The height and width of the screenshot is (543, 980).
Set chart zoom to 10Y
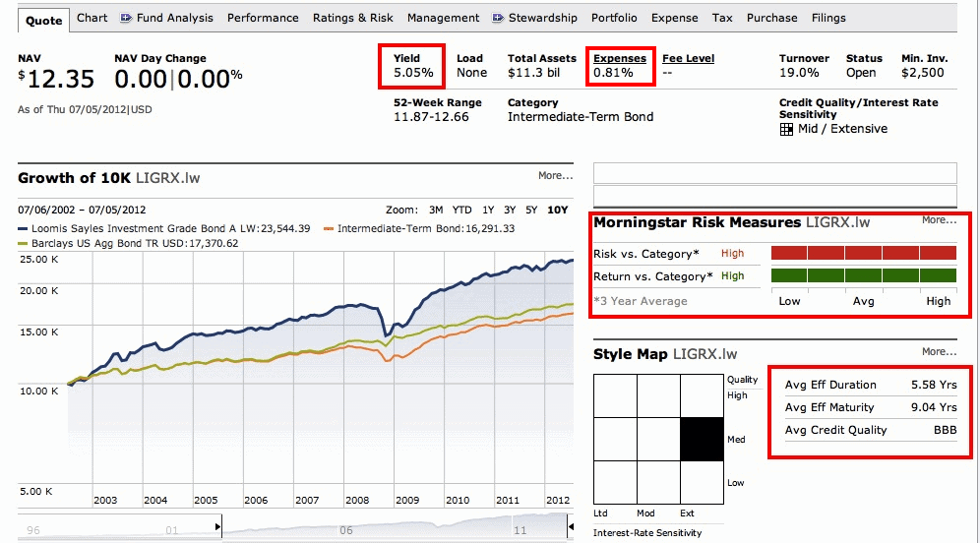(558, 210)
